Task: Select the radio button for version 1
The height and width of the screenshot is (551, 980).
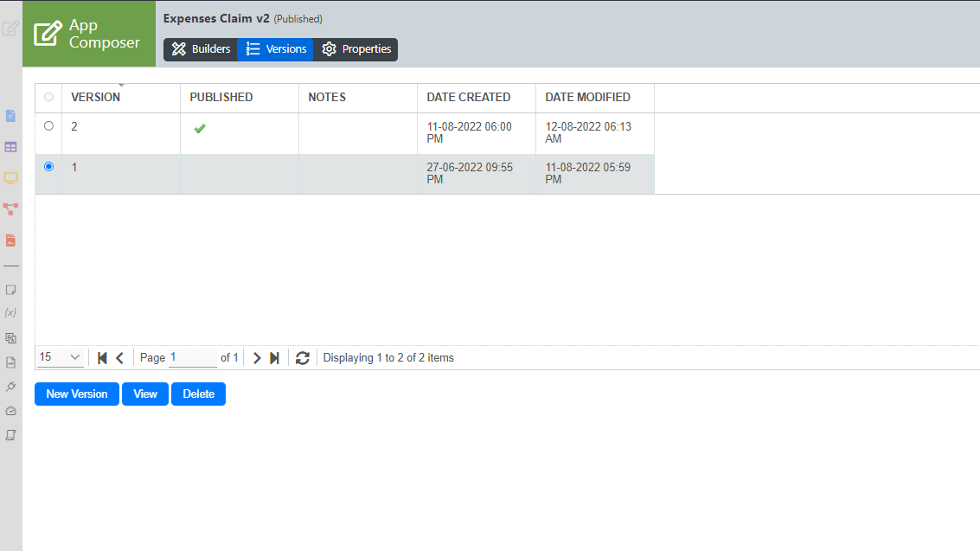Action: click(48, 166)
